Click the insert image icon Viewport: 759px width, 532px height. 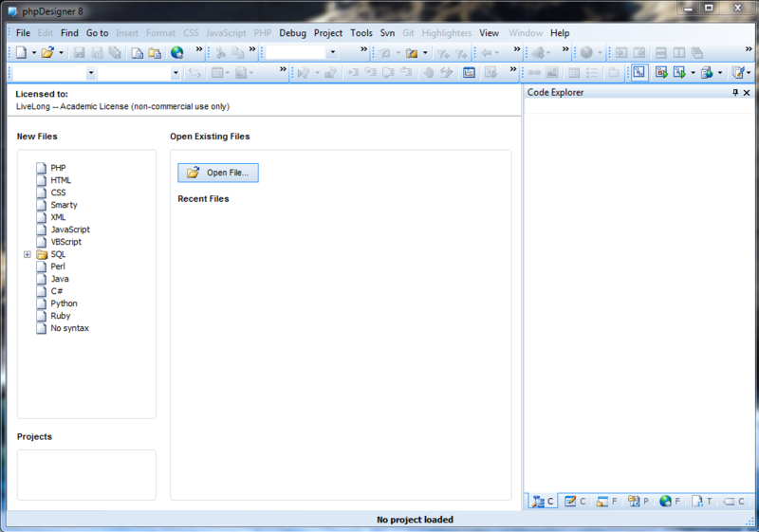click(x=552, y=73)
